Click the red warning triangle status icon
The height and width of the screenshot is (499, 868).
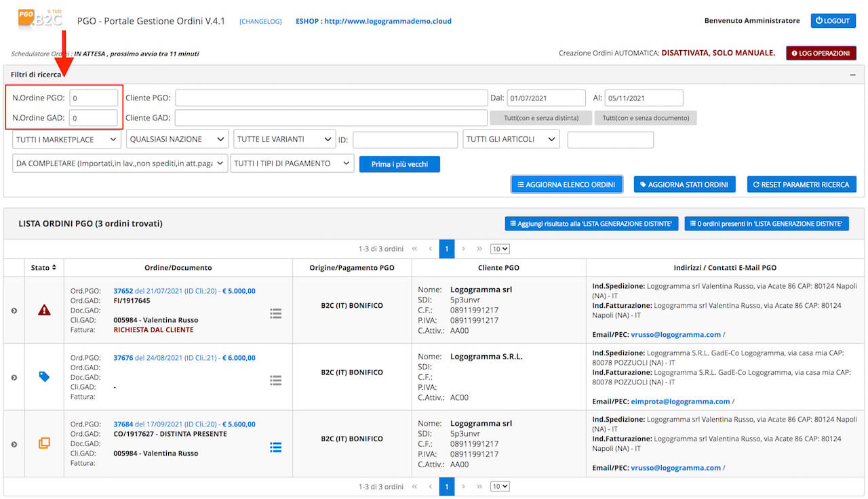click(44, 310)
